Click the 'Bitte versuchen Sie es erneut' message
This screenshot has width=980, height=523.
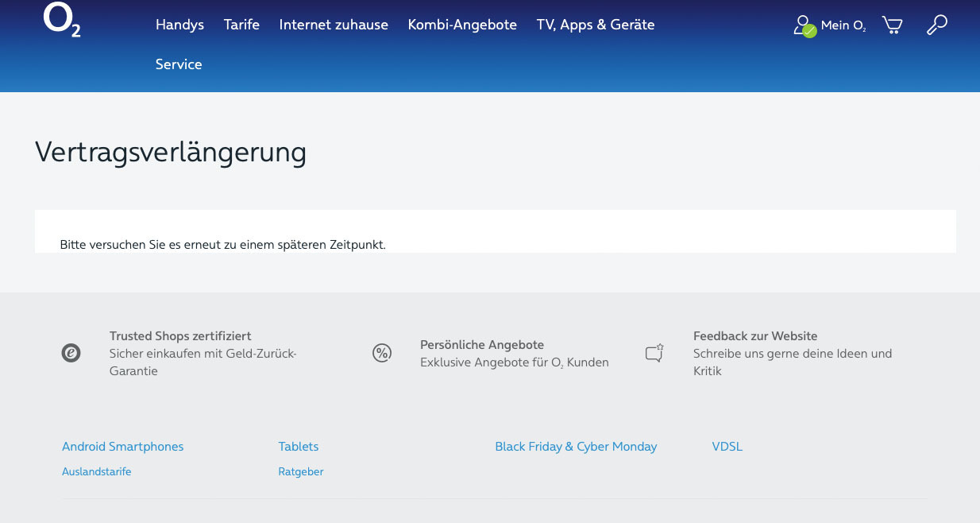tap(222, 245)
